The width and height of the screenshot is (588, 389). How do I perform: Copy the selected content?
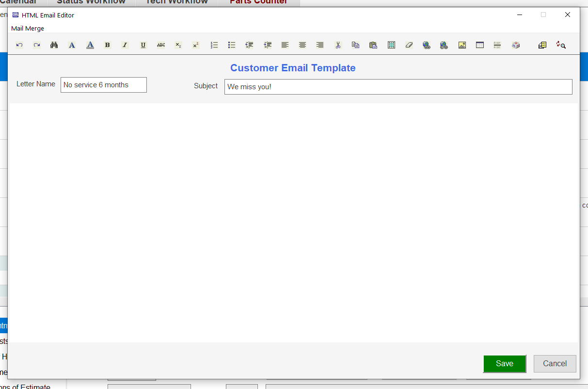pyautogui.click(x=356, y=45)
